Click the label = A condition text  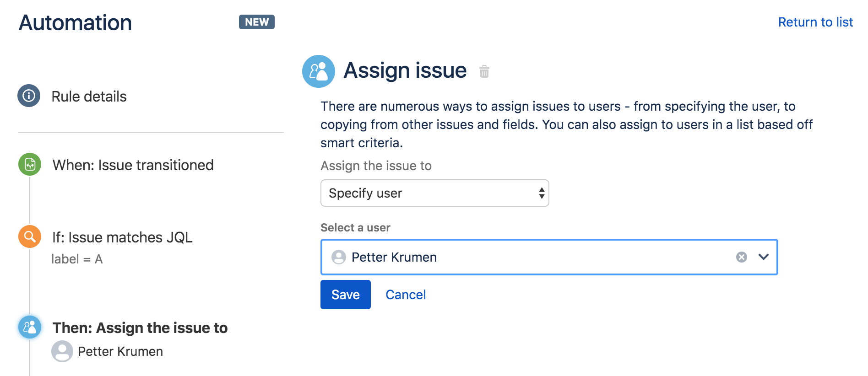[x=77, y=259]
